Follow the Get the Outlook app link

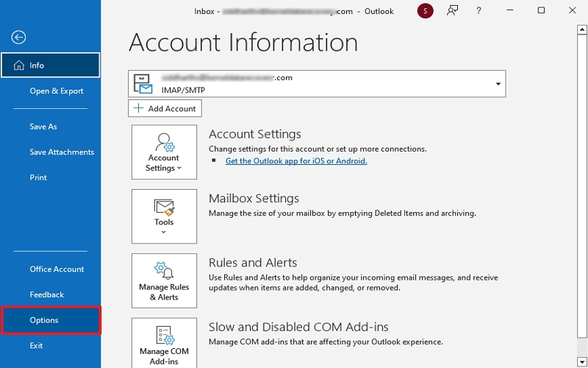click(296, 160)
